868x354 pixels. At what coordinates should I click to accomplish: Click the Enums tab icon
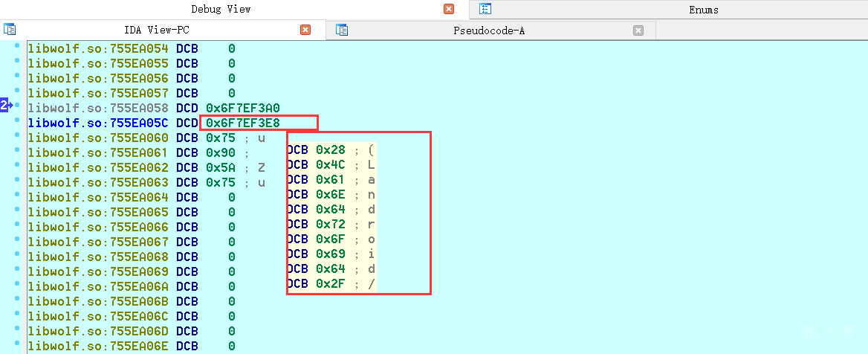point(485,9)
